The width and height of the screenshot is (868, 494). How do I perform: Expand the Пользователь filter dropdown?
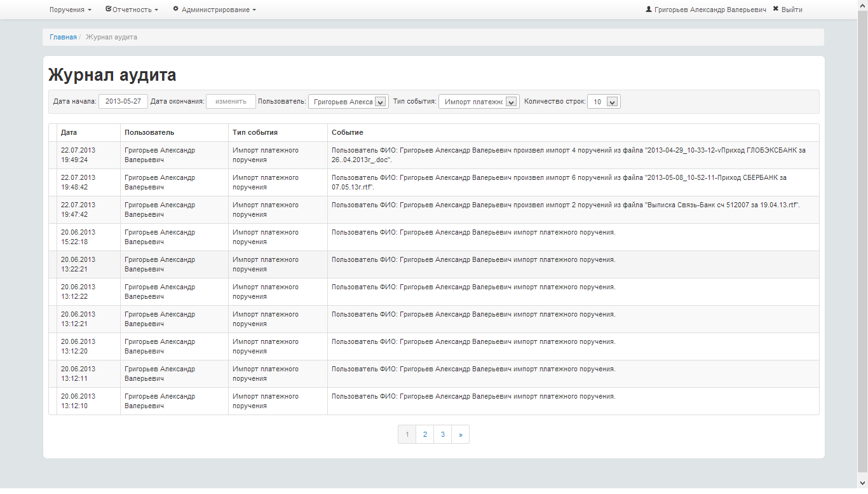[x=348, y=102]
